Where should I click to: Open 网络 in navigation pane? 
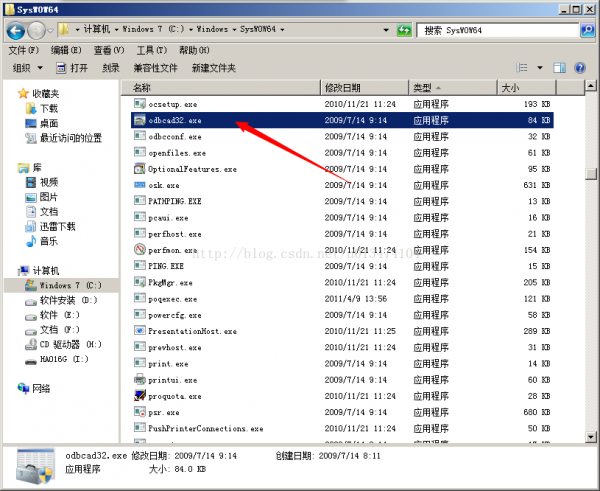tap(41, 388)
